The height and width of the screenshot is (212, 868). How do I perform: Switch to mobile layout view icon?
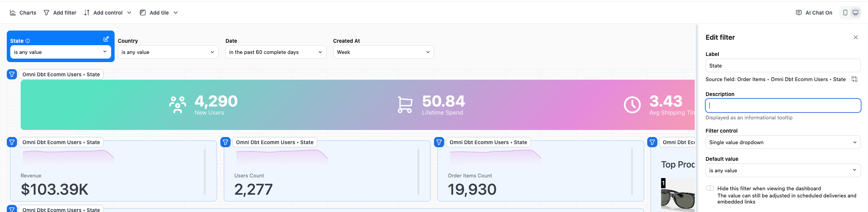845,13
